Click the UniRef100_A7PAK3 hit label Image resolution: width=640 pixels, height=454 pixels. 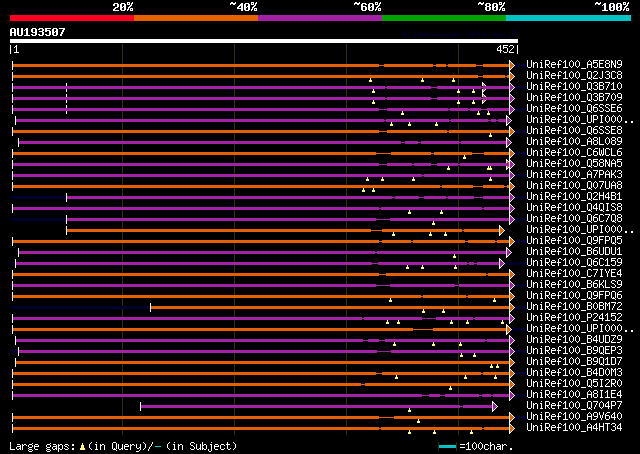coord(574,174)
